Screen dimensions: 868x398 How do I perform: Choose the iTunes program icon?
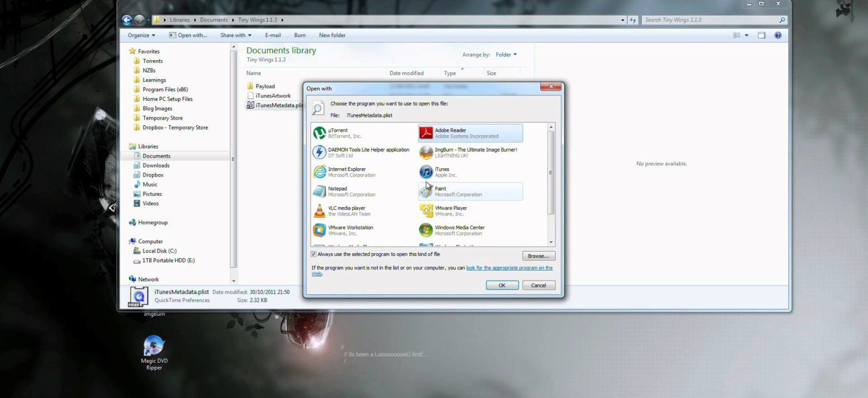pos(426,172)
